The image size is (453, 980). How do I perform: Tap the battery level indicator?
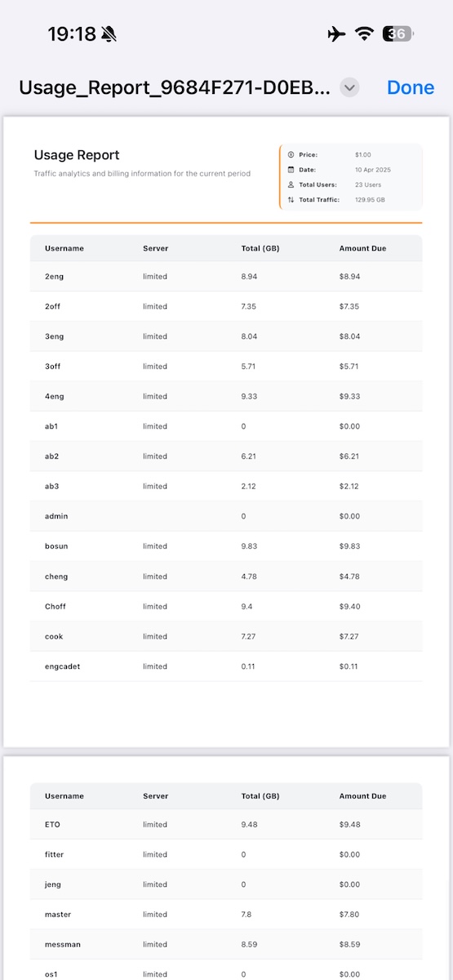point(399,33)
